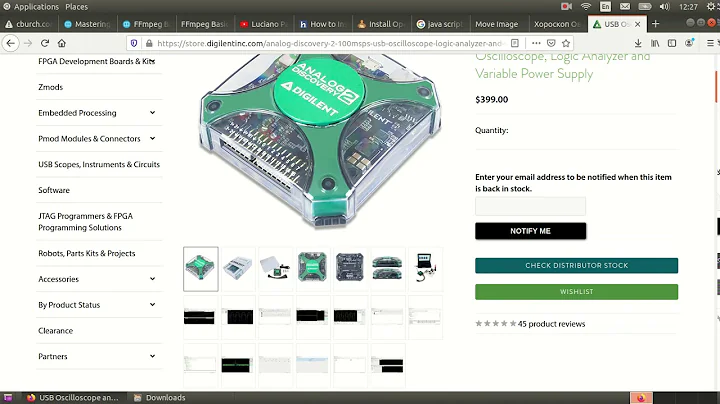Click the main Analog Discovery 2 product image

click(320, 140)
